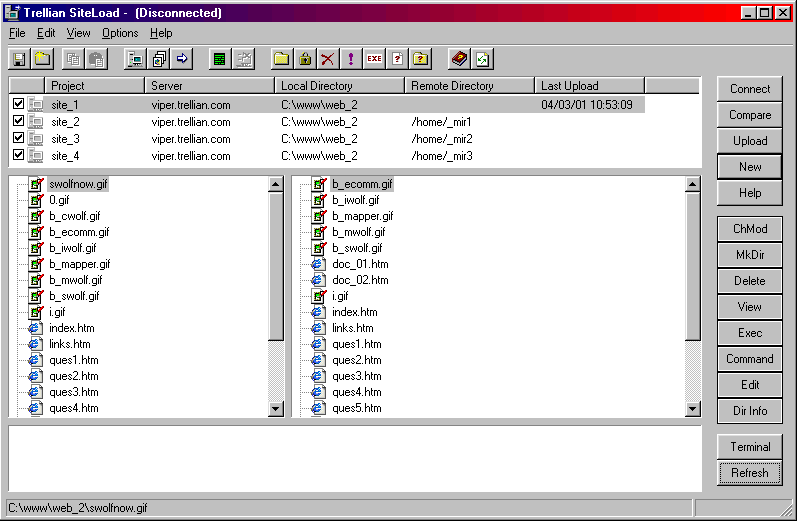The height and width of the screenshot is (522, 798).
Task: Click the left pane scrollbar thumb
Action: click(276, 267)
